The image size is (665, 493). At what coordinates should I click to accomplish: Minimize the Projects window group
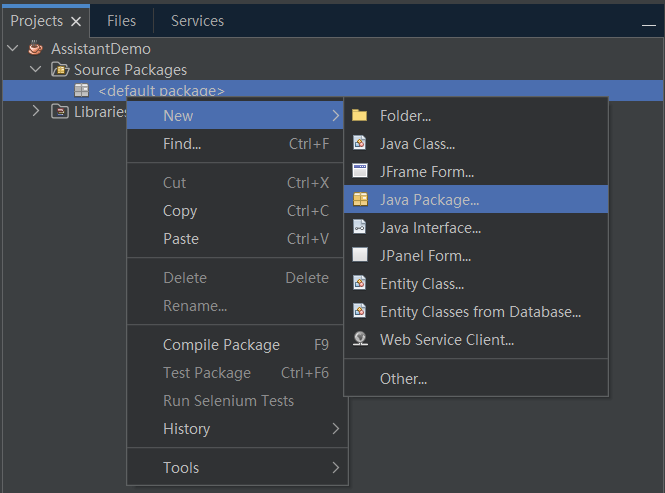point(648,22)
